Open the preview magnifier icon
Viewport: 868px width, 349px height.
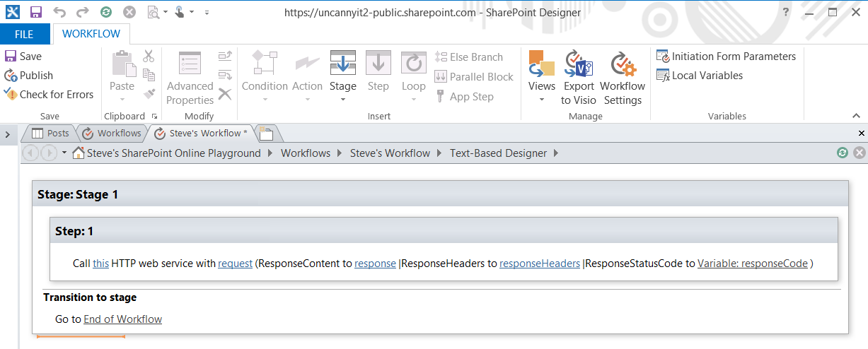pyautogui.click(x=153, y=12)
